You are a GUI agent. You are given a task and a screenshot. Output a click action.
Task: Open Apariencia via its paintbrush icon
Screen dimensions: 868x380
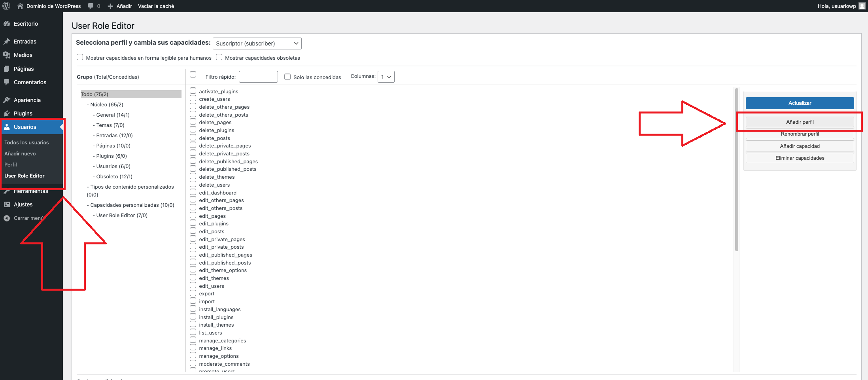point(7,100)
